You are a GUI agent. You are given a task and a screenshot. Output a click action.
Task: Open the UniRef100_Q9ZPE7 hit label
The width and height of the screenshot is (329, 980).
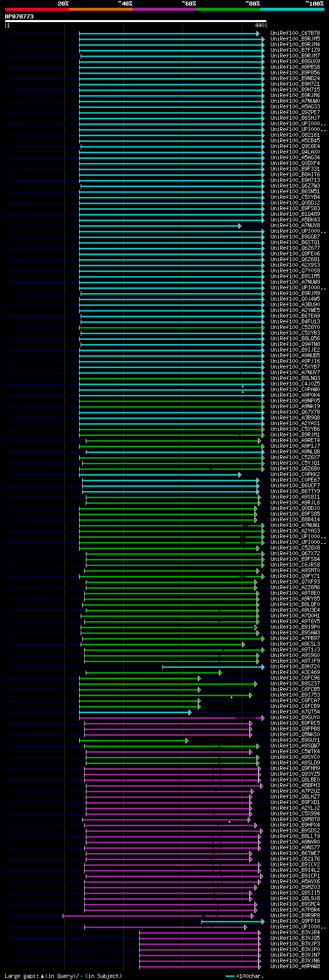point(295,113)
